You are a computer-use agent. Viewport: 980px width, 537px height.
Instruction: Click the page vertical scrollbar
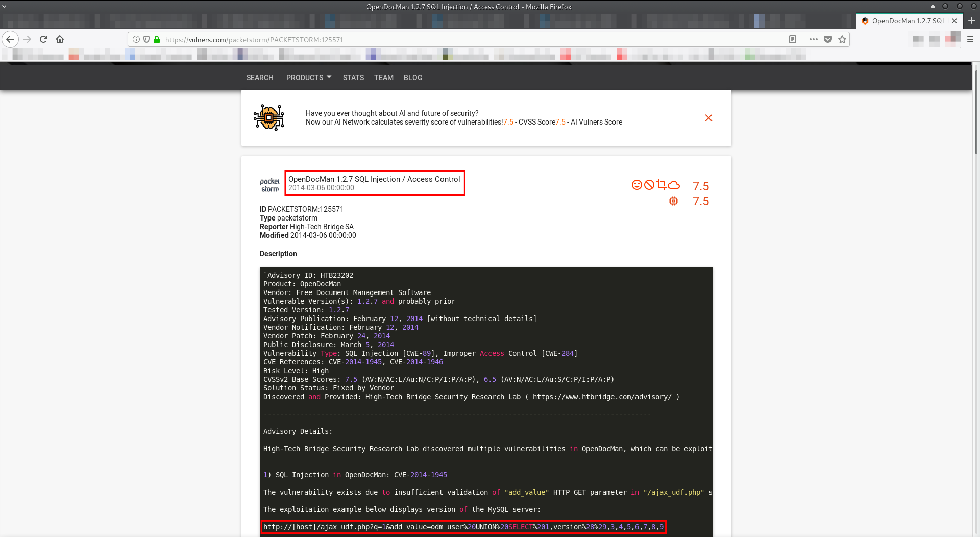pos(976,112)
